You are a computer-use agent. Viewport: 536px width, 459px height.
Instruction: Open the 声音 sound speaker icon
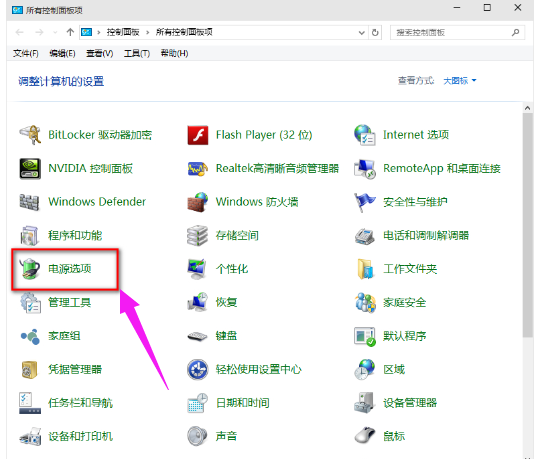click(x=198, y=436)
